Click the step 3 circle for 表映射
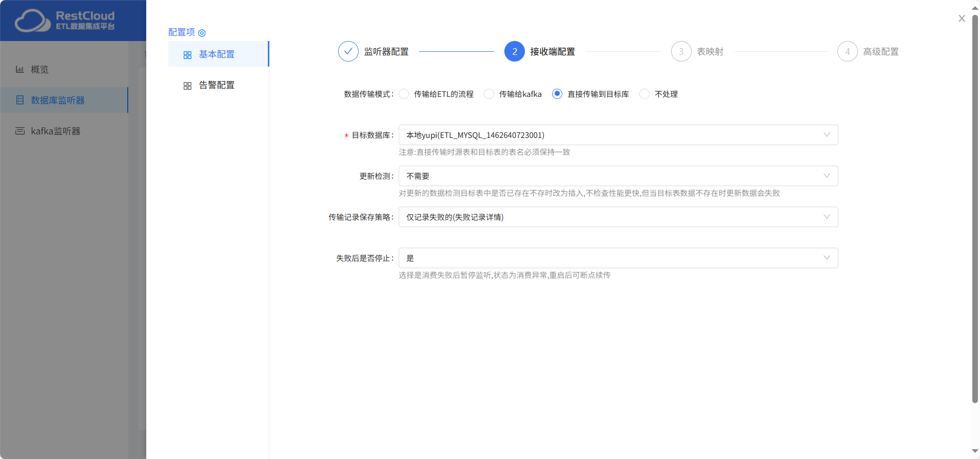The image size is (980, 459). coord(681,51)
